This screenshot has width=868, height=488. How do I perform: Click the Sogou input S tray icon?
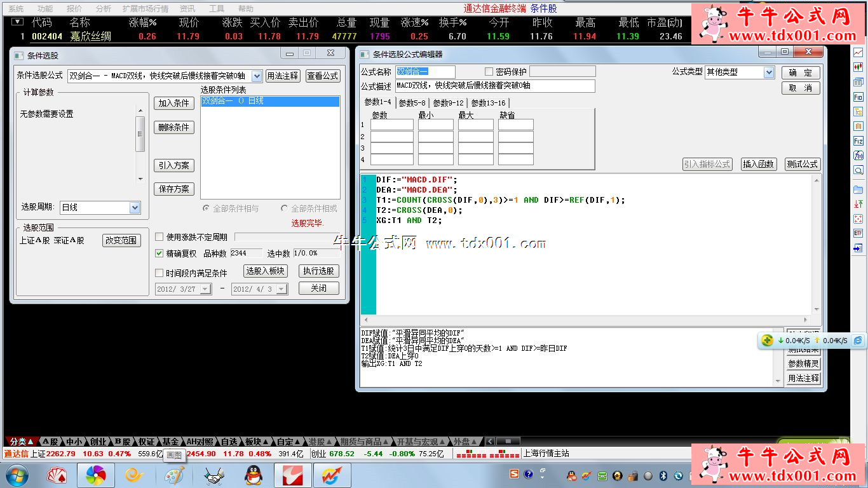(x=514, y=474)
